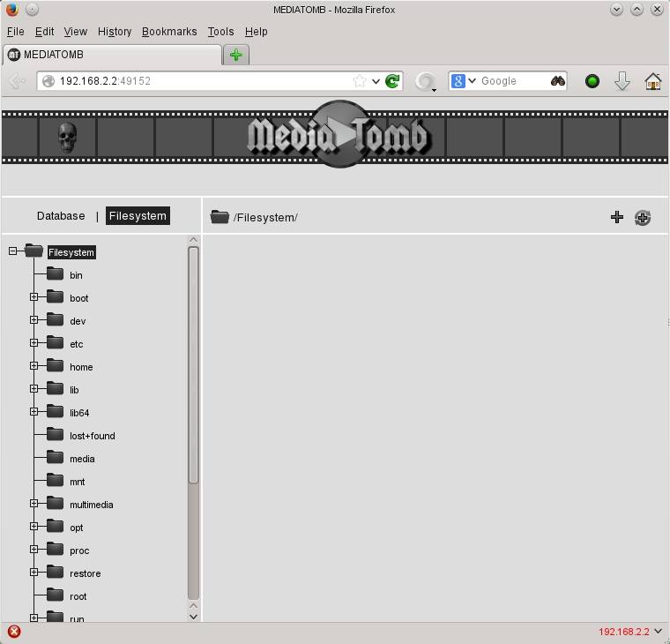Go to the browser home icon

[x=653, y=81]
